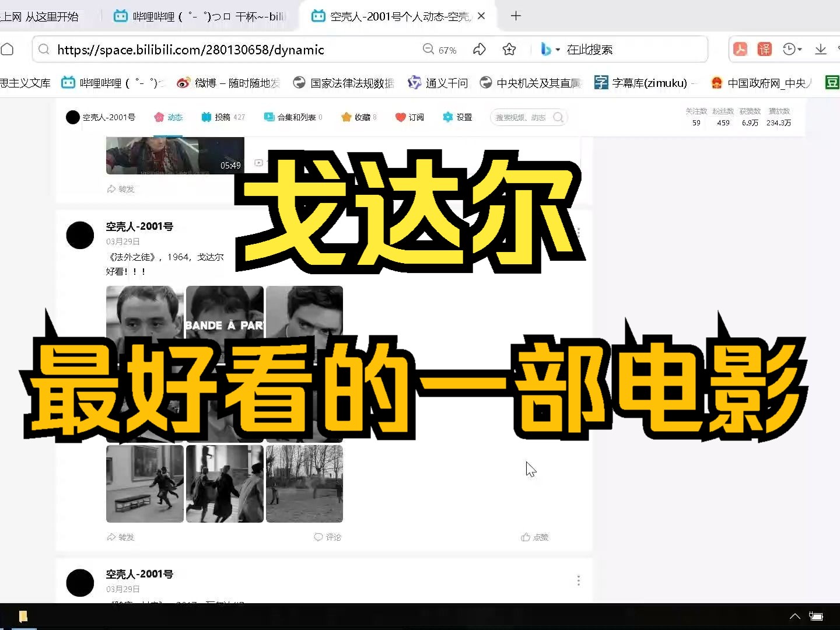Select the 收藏 tab
Screen dimensions: 840x630
359,117
